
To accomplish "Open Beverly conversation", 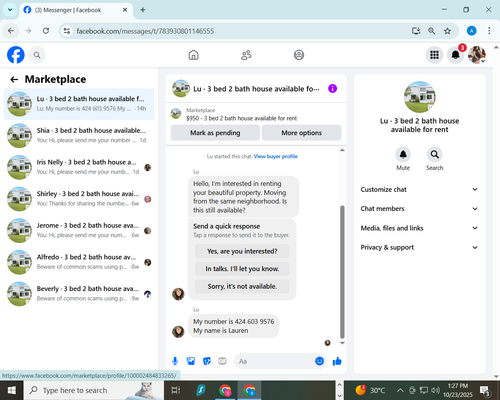I will (79, 294).
